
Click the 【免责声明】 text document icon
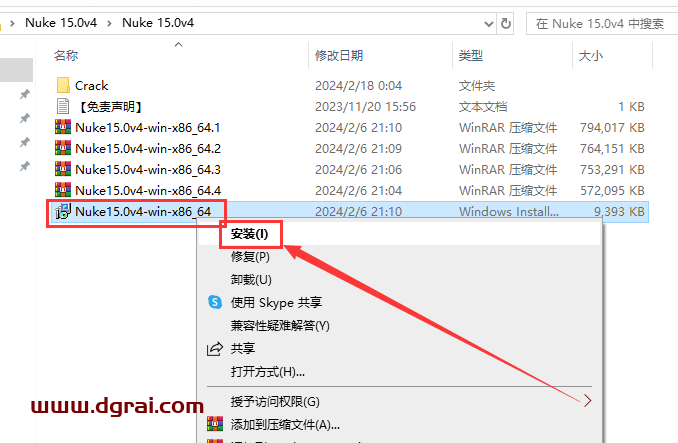point(63,106)
